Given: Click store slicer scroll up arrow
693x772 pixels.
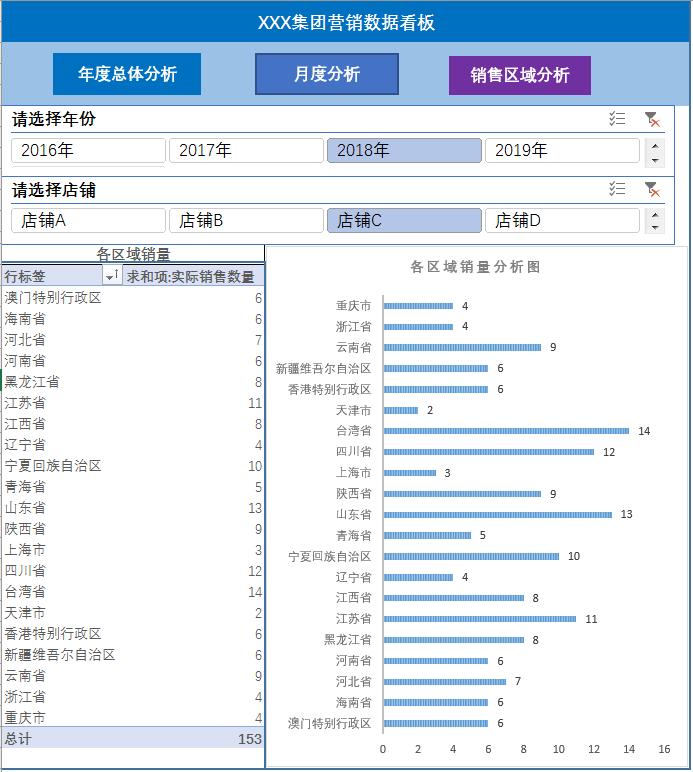Looking at the screenshot, I should pyautogui.click(x=655, y=215).
